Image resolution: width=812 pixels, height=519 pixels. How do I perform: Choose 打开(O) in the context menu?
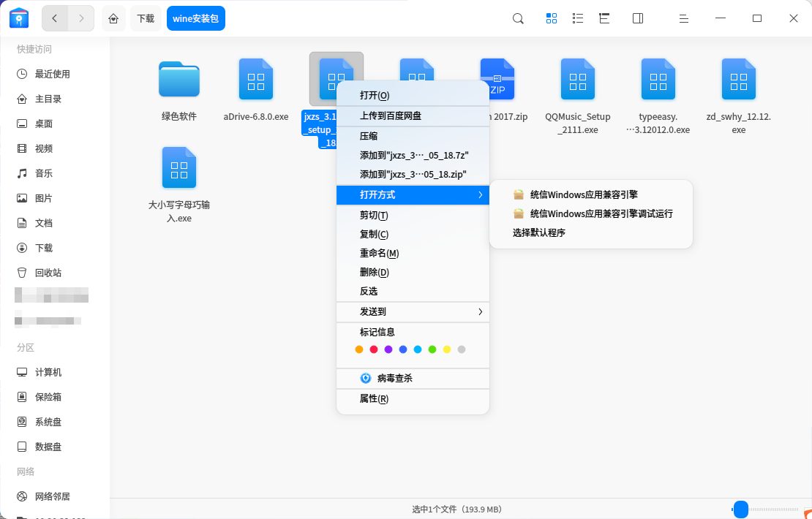[413, 95]
